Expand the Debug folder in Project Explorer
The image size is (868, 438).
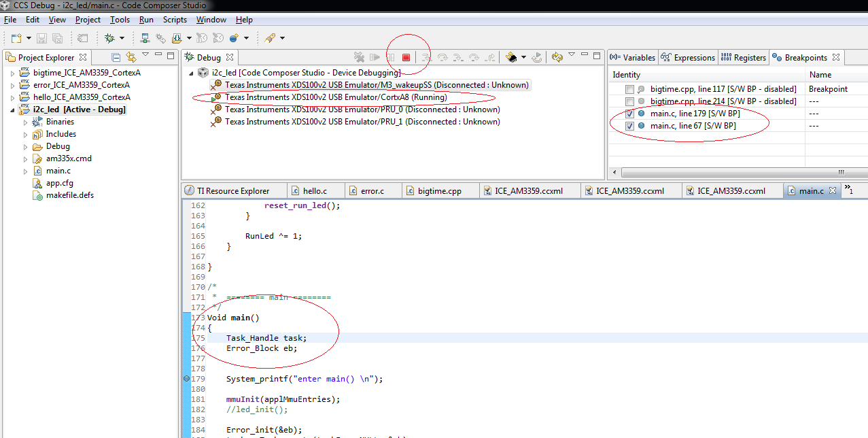(x=26, y=146)
